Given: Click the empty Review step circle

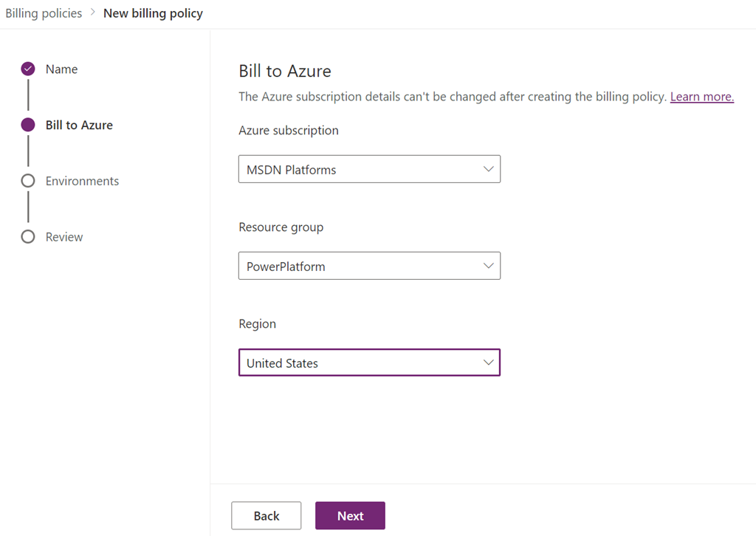Looking at the screenshot, I should 28,237.
